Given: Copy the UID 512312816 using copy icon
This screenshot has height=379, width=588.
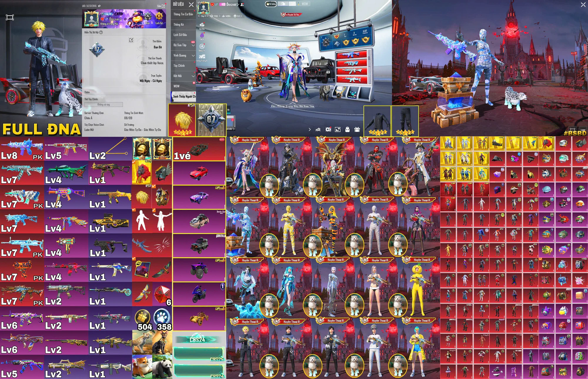Looking at the screenshot, I should [x=99, y=6].
